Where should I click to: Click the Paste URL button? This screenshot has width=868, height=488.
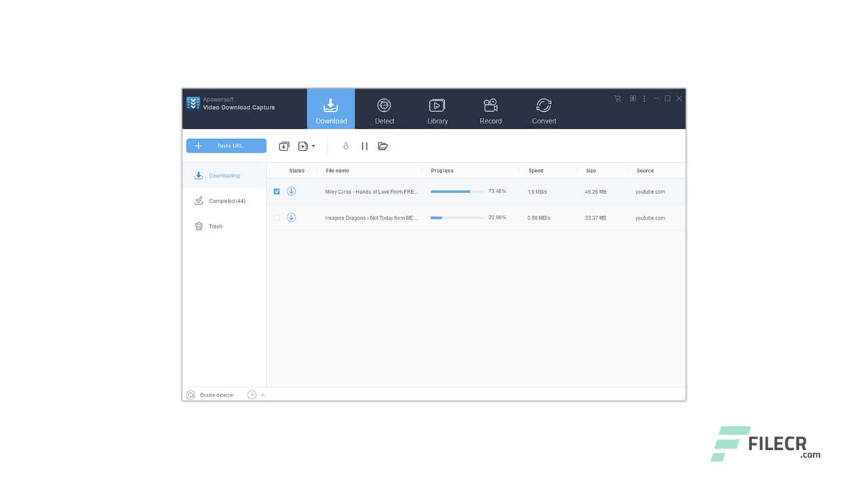tap(226, 146)
